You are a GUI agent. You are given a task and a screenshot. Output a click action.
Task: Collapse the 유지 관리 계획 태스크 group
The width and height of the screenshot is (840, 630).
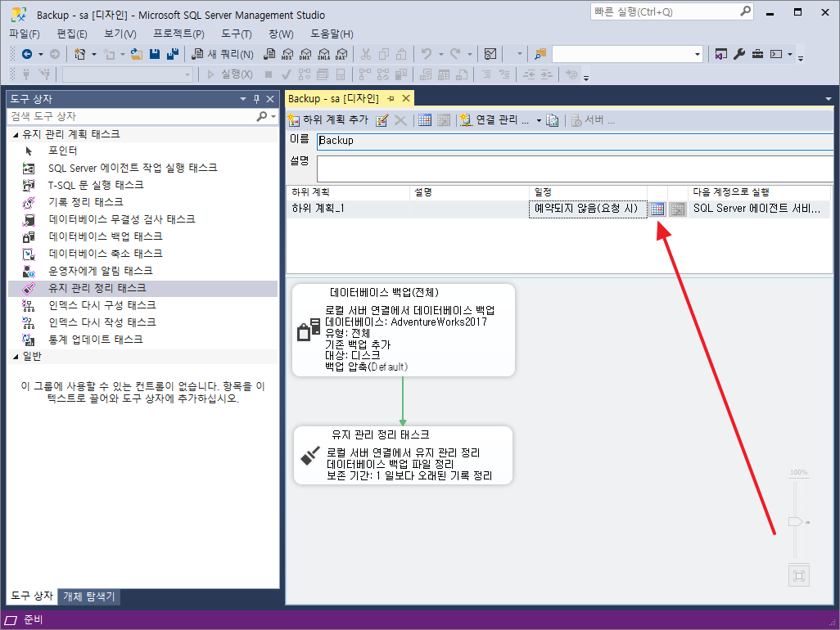(16, 135)
